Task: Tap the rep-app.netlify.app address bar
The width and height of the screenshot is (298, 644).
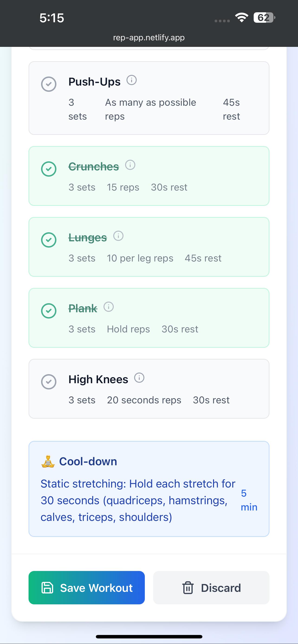Action: [149, 38]
